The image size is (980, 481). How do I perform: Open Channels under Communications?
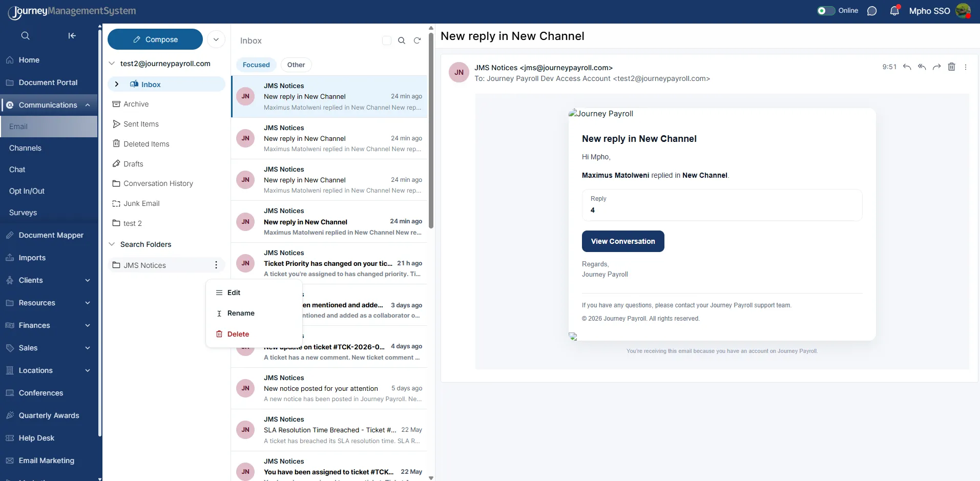49,148
